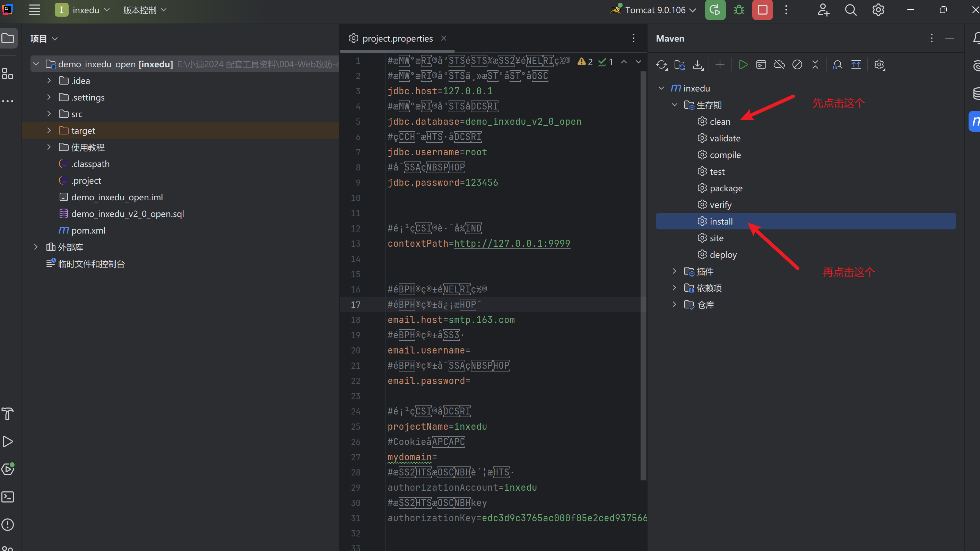The image size is (980, 551).
Task: Open the Tomcat 9.0.106 run configuration dropdown
Action: tap(655, 10)
